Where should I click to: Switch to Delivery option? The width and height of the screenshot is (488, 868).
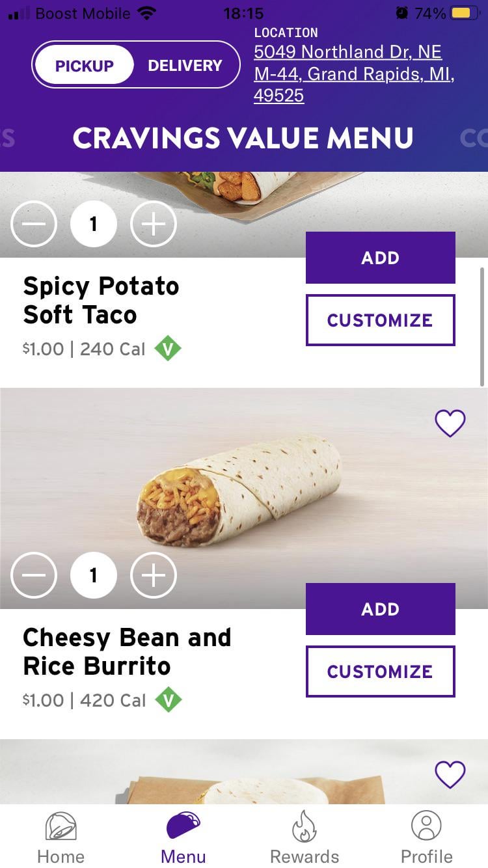click(x=185, y=65)
